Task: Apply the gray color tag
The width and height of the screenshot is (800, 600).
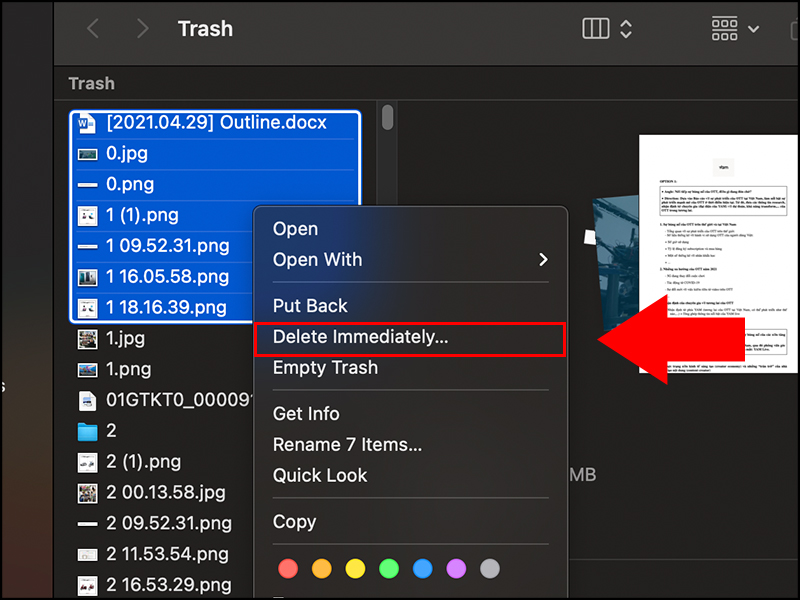Action: pyautogui.click(x=490, y=568)
